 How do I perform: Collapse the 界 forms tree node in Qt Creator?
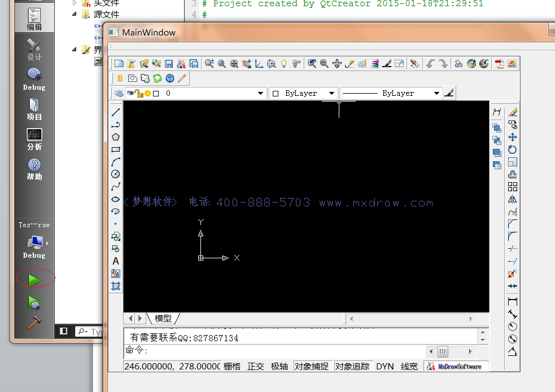click(75, 49)
